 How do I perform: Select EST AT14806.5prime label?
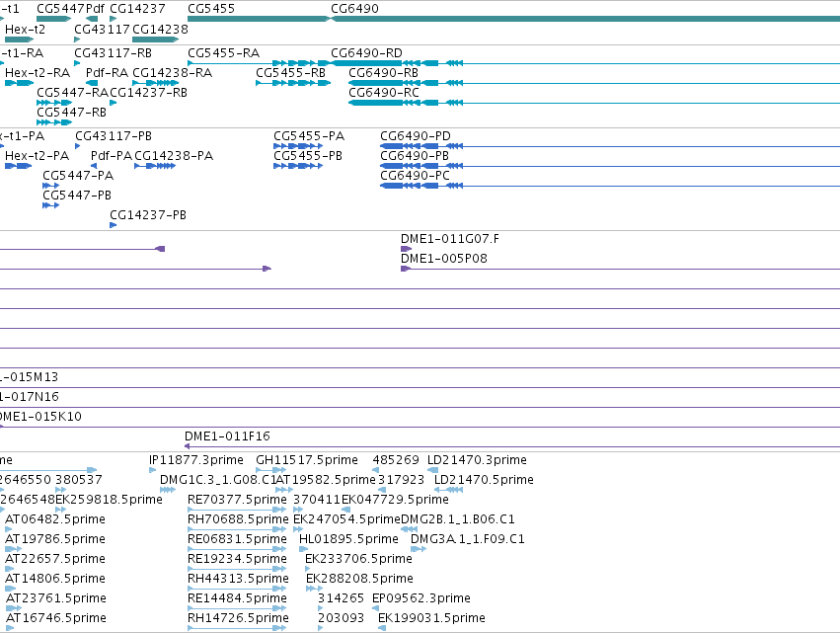coord(55,579)
